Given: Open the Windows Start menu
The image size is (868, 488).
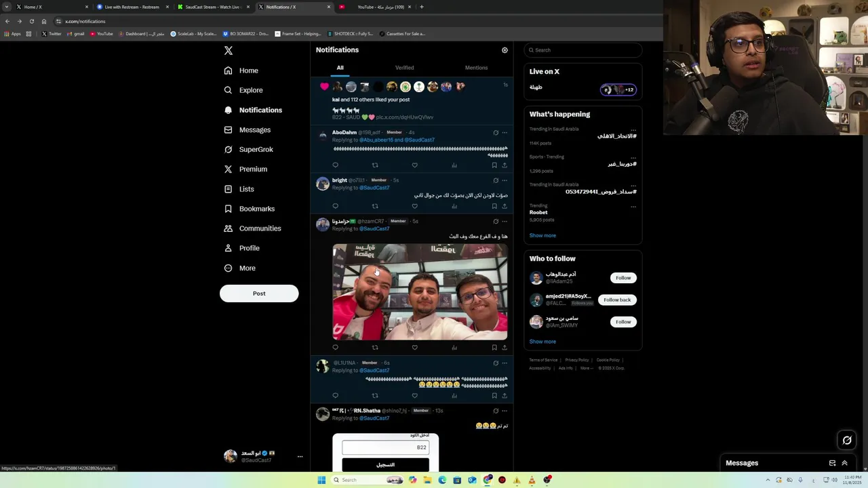Looking at the screenshot, I should tap(321, 480).
